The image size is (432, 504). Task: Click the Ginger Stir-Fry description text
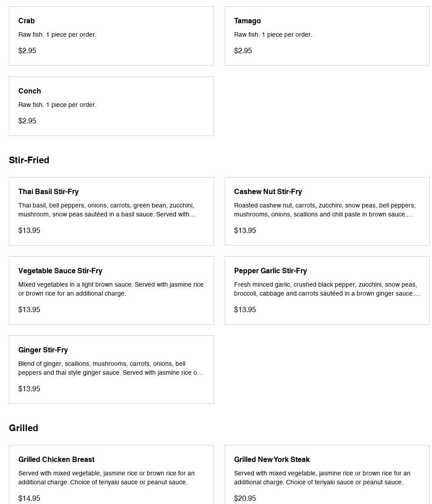point(111,368)
